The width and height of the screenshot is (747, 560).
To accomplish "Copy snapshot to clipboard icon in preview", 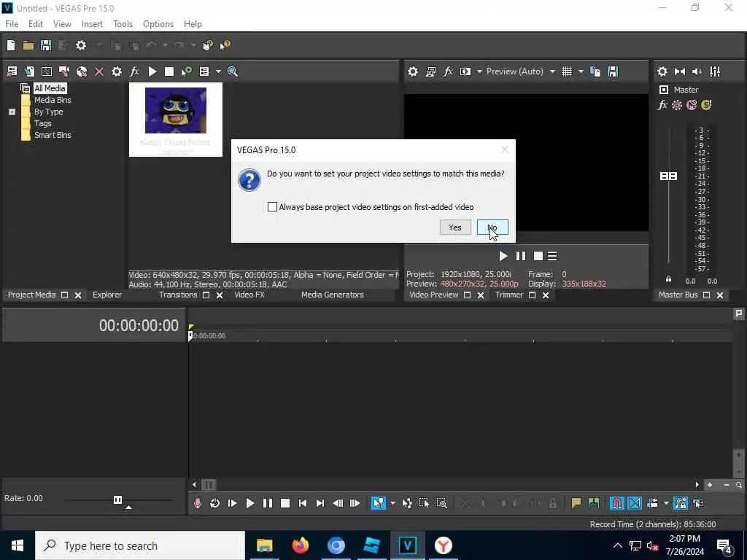I will click(595, 71).
